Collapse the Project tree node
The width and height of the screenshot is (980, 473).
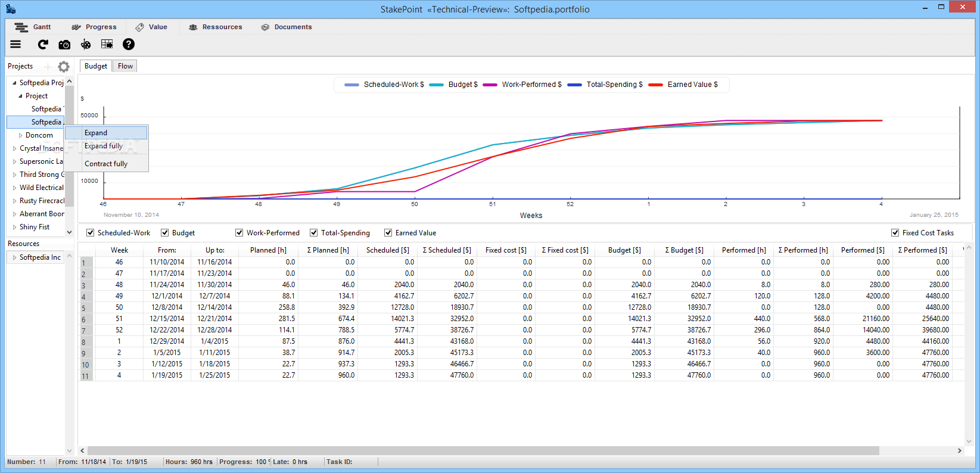point(20,96)
